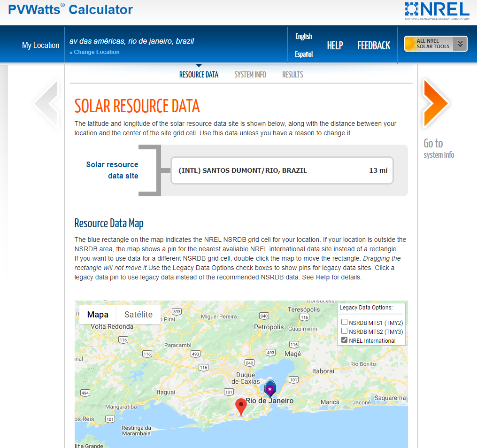The image size is (477, 448).
Task: Click Volta Redonda label on the map
Action: click(112, 326)
